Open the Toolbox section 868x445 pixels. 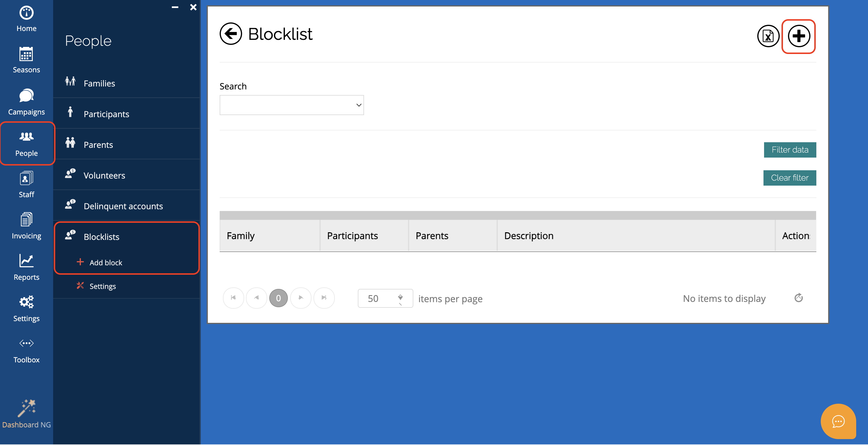point(26,350)
